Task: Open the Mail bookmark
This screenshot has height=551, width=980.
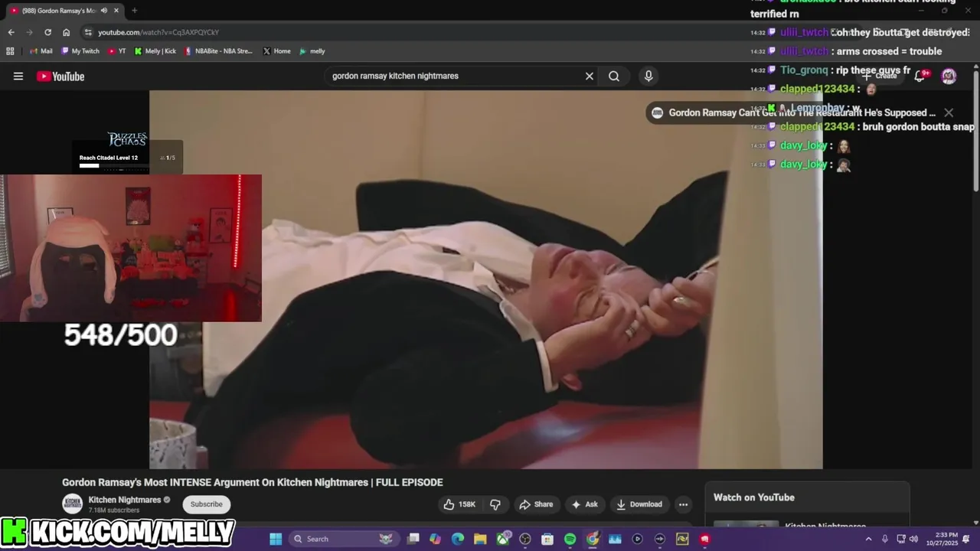Action: click(x=41, y=51)
